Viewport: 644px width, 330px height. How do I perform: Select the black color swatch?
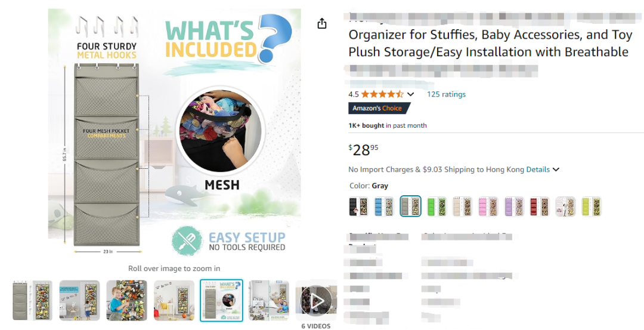click(358, 206)
